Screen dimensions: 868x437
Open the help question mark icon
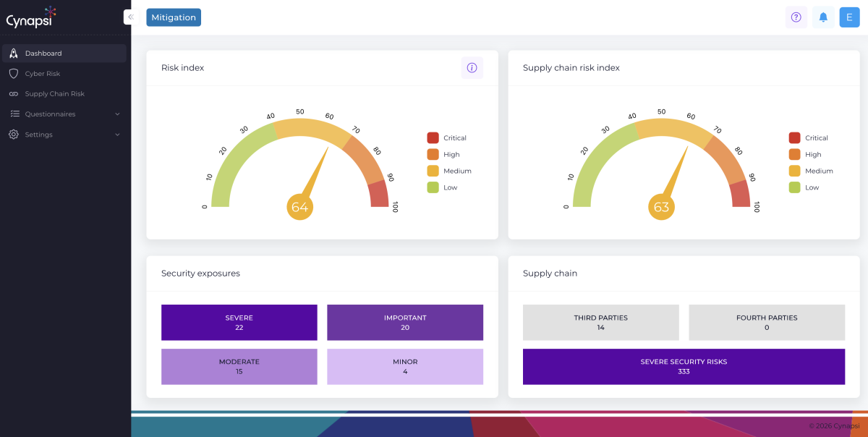(x=796, y=17)
